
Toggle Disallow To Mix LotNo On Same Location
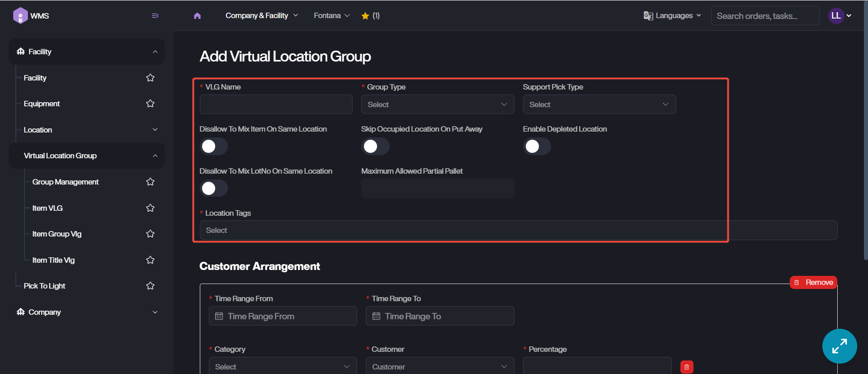[213, 189]
